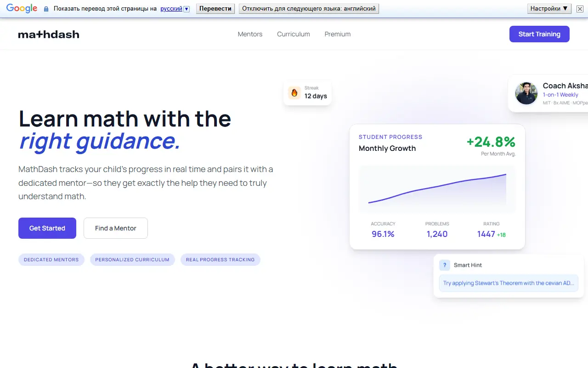
Task: Click the Monthly Growth heading
Action: click(x=387, y=148)
